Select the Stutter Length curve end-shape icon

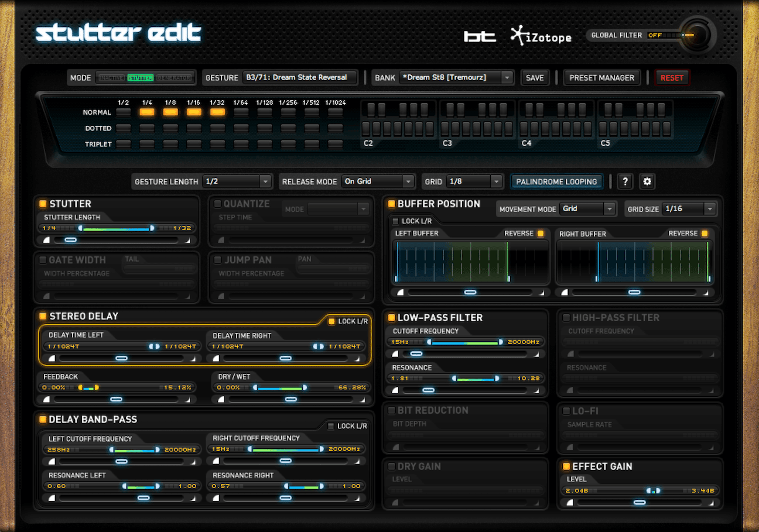(x=189, y=240)
